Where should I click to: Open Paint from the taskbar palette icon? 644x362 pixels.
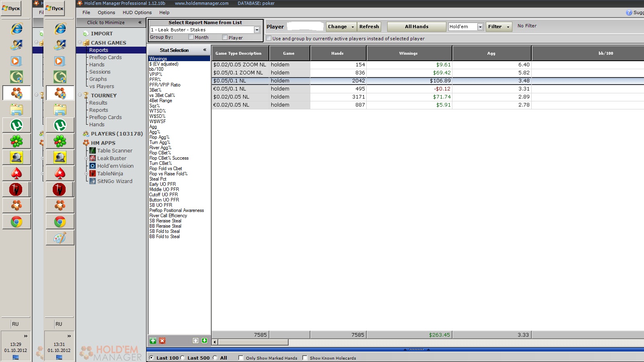[x=60, y=238]
